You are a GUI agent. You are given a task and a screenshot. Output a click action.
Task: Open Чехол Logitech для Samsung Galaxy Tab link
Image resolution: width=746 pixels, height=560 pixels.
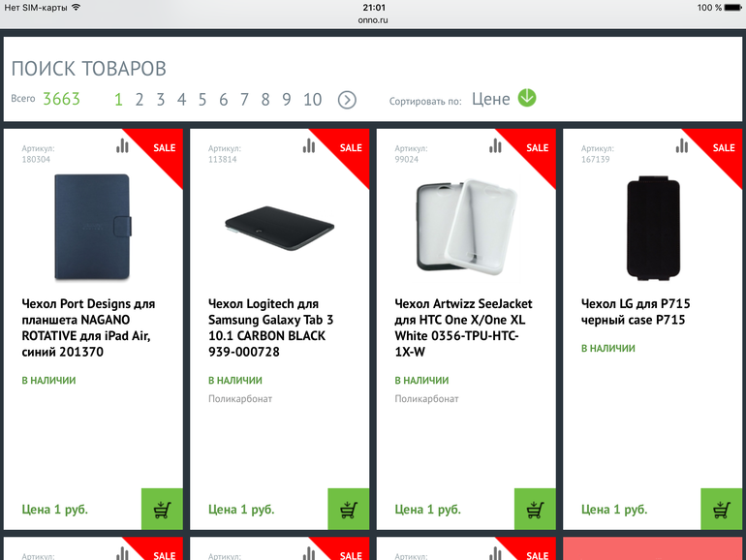270,327
